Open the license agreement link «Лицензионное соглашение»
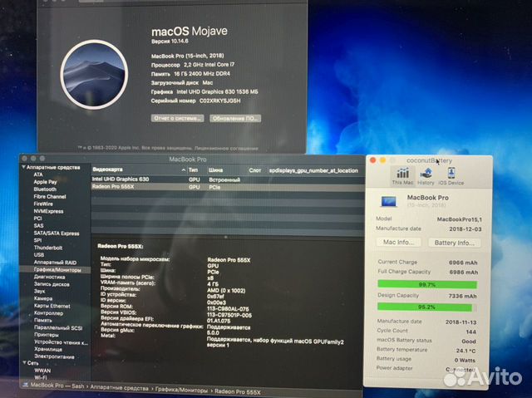Image resolution: width=532 pixels, height=398 pixels. pos(227,148)
